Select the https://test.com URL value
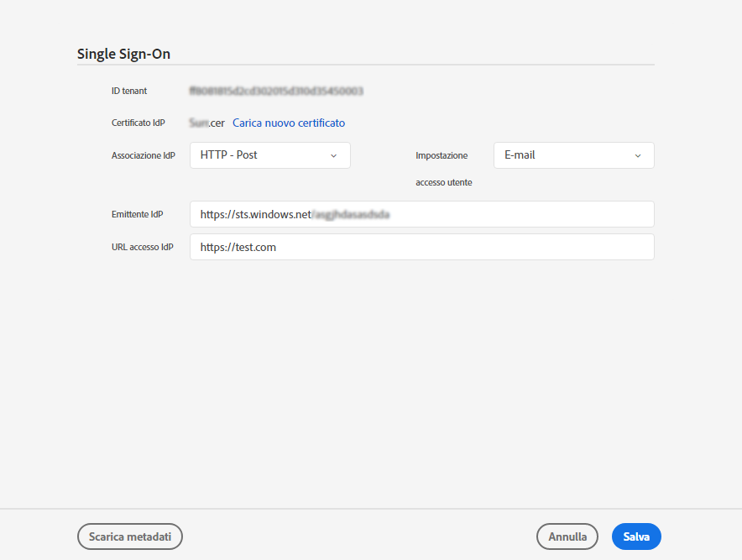The height and width of the screenshot is (560, 742). click(238, 247)
